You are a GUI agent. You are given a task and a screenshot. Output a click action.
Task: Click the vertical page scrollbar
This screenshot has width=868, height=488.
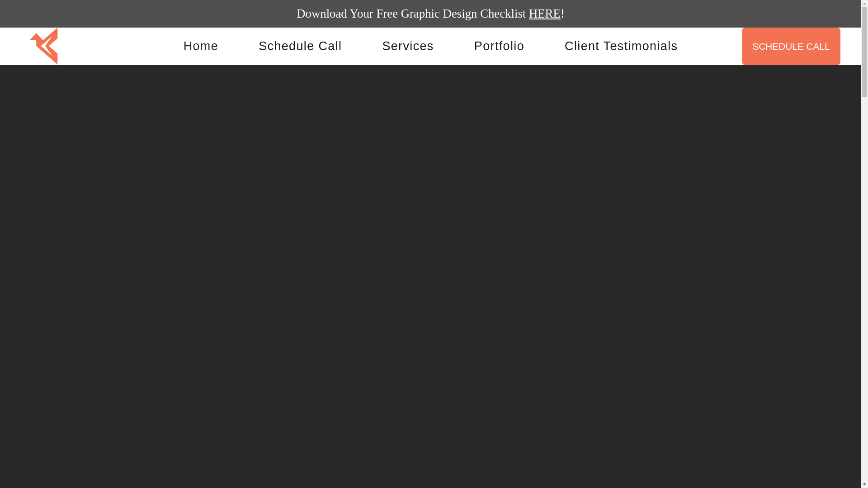864,244
